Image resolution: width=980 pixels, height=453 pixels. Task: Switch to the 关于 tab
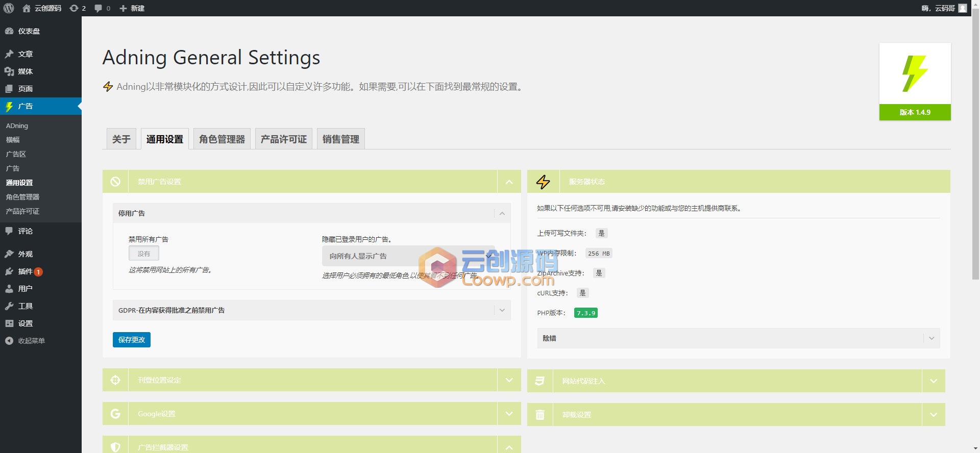pyautogui.click(x=121, y=139)
